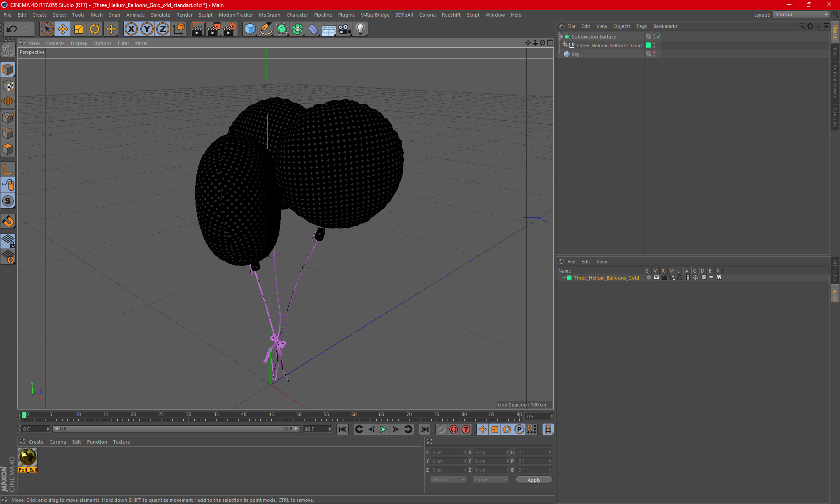
Task: Open the Render menu
Action: pyautogui.click(x=184, y=15)
